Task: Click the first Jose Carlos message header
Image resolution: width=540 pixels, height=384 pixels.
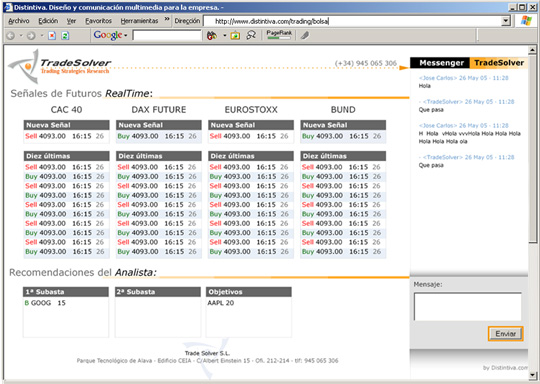Action: [x=464, y=78]
